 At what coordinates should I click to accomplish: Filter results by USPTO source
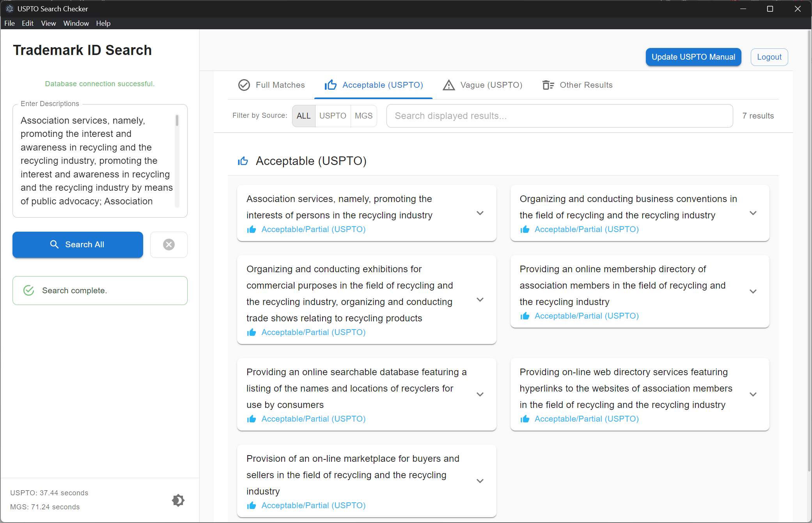[333, 116]
